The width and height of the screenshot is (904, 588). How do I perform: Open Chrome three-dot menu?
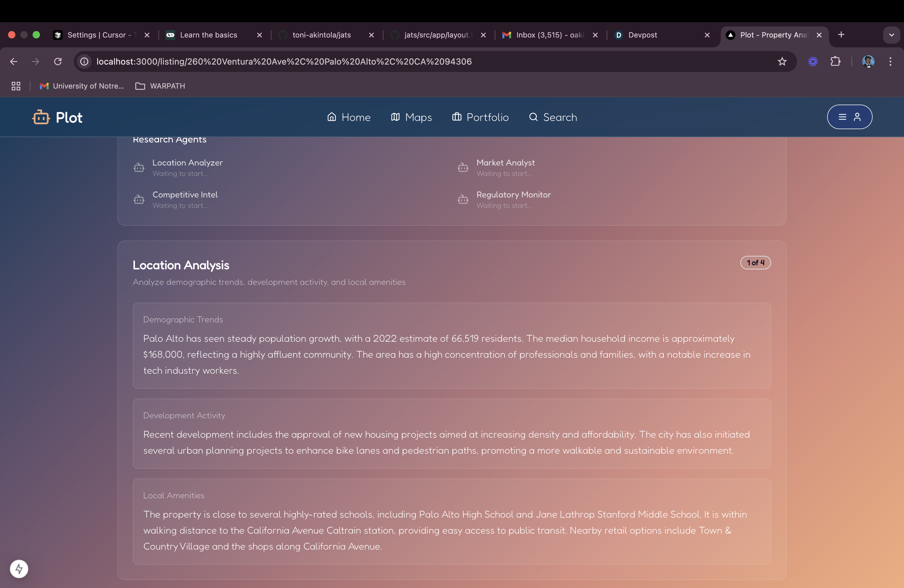(890, 62)
